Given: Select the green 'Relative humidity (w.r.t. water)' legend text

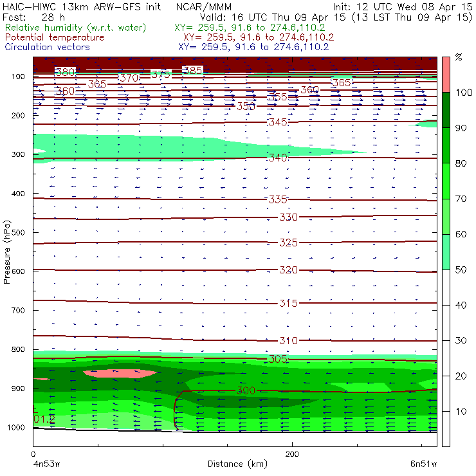Looking at the screenshot, I should click(x=76, y=28).
